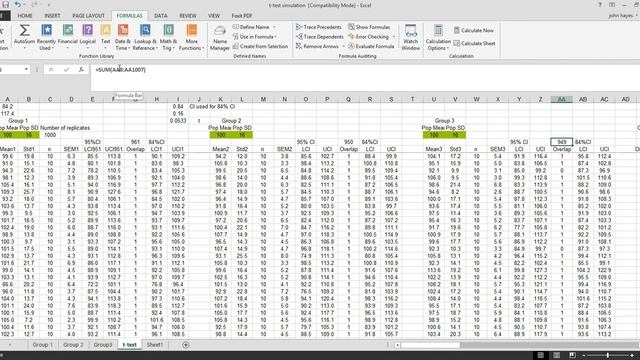
Task: Switch to Page Layout view in status bar
Action: coord(556,355)
